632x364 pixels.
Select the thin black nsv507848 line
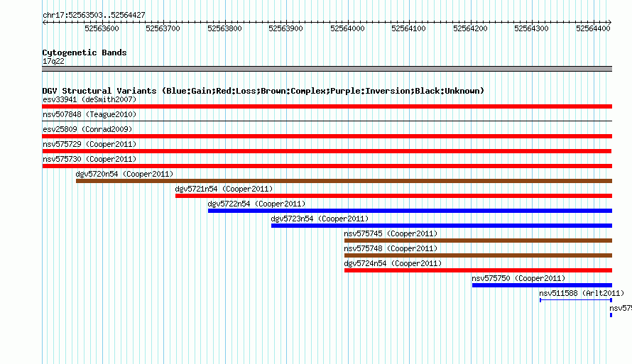click(327, 121)
